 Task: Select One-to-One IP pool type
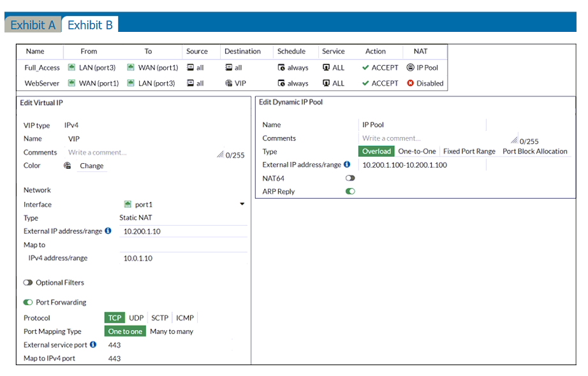pyautogui.click(x=417, y=151)
